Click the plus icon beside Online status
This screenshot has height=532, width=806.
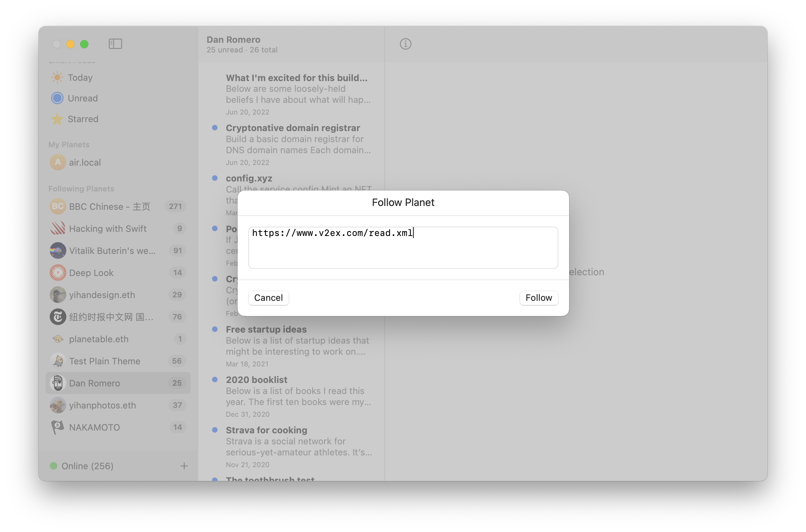(x=184, y=466)
